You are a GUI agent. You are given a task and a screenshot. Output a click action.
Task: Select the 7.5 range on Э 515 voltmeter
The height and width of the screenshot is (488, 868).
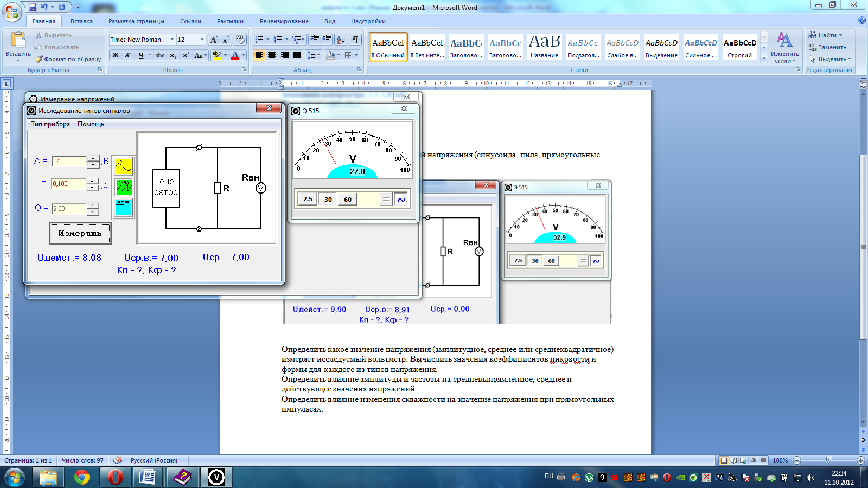point(308,199)
